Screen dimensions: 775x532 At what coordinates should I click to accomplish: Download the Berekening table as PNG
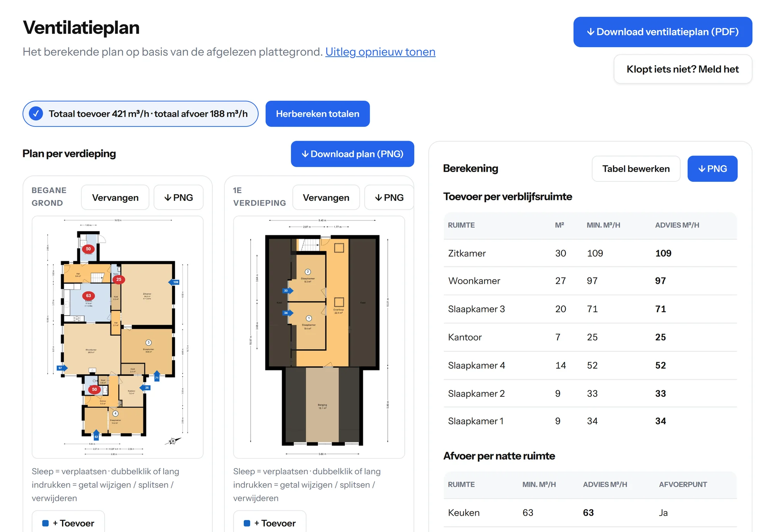point(712,169)
